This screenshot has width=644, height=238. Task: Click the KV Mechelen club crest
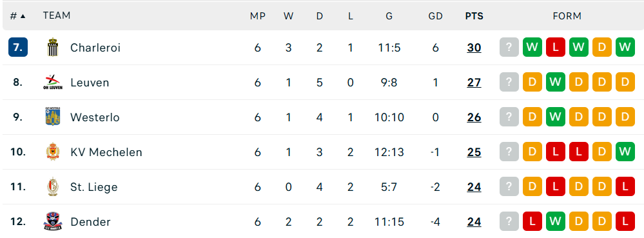click(x=53, y=152)
